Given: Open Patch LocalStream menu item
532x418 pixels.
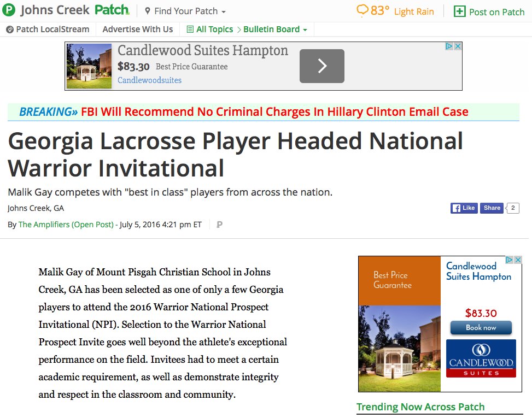Looking at the screenshot, I should point(48,30).
